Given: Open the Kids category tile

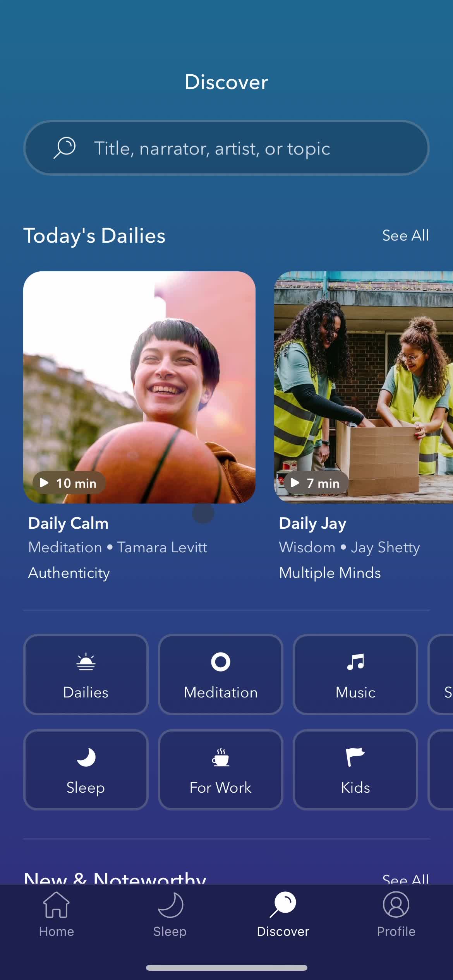Looking at the screenshot, I should click(355, 770).
